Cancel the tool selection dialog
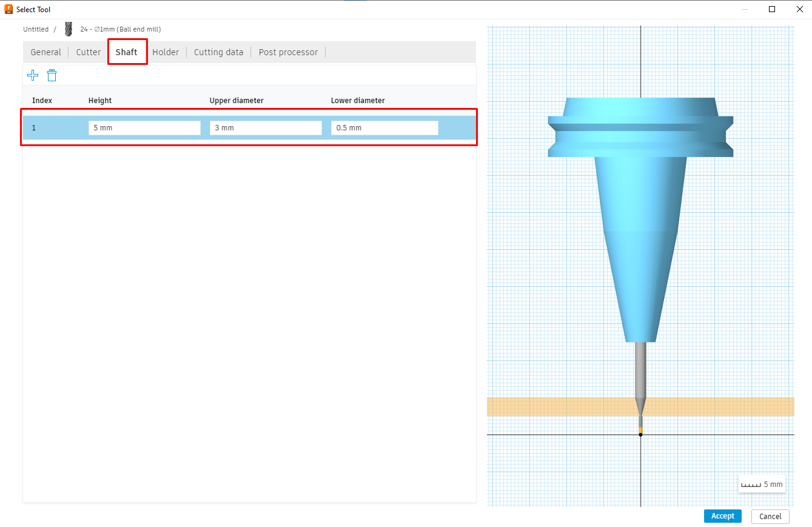 tap(770, 516)
